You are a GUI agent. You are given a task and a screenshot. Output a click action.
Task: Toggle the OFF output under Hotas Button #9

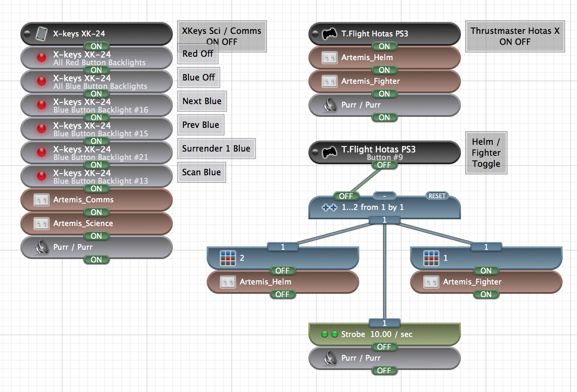384,165
